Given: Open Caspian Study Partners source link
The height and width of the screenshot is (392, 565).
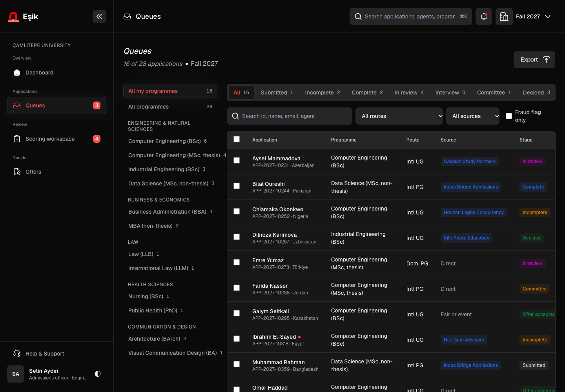Looking at the screenshot, I should 470,162.
